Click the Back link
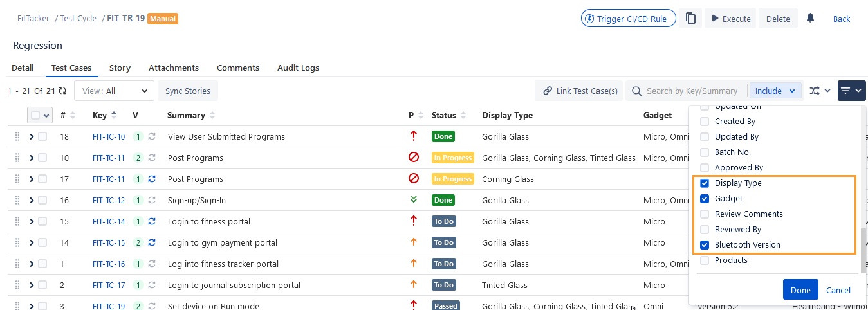 [x=842, y=19]
